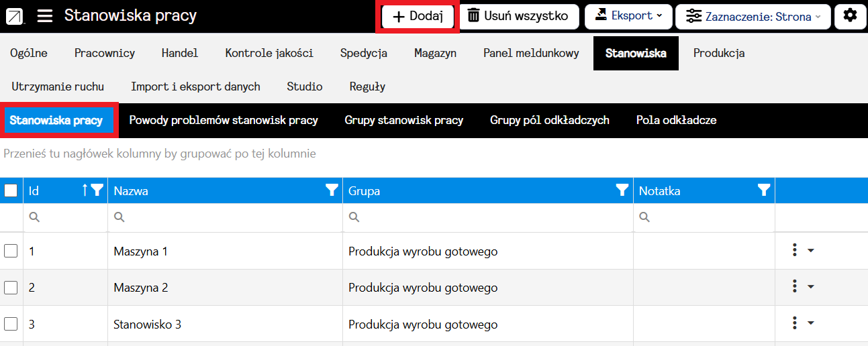The height and width of the screenshot is (346, 868).
Task: Expand the Eksport dropdown
Action: [628, 16]
